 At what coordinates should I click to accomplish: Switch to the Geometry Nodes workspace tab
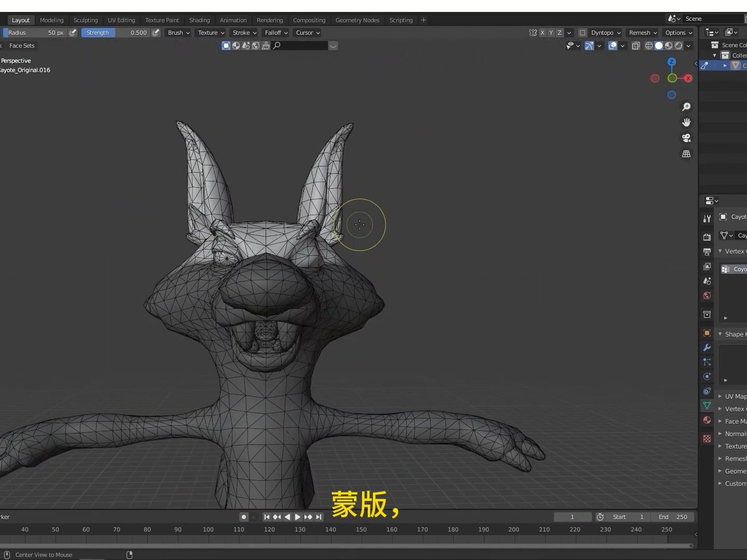(357, 20)
